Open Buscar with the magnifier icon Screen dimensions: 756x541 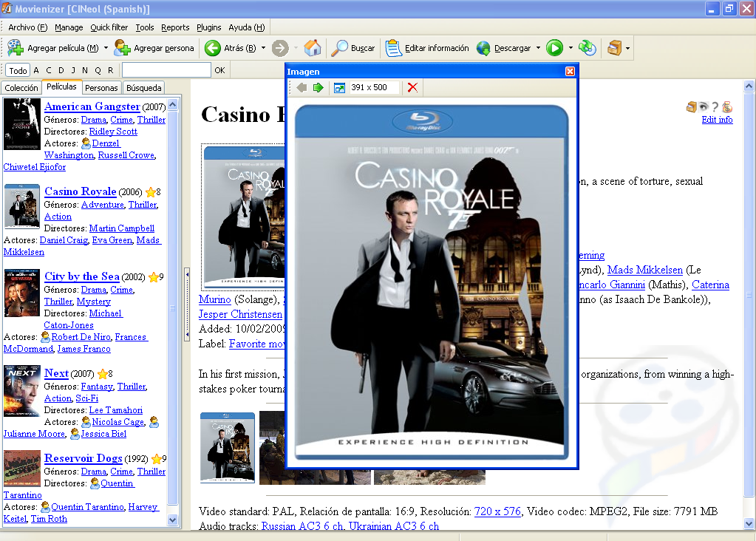click(x=339, y=48)
